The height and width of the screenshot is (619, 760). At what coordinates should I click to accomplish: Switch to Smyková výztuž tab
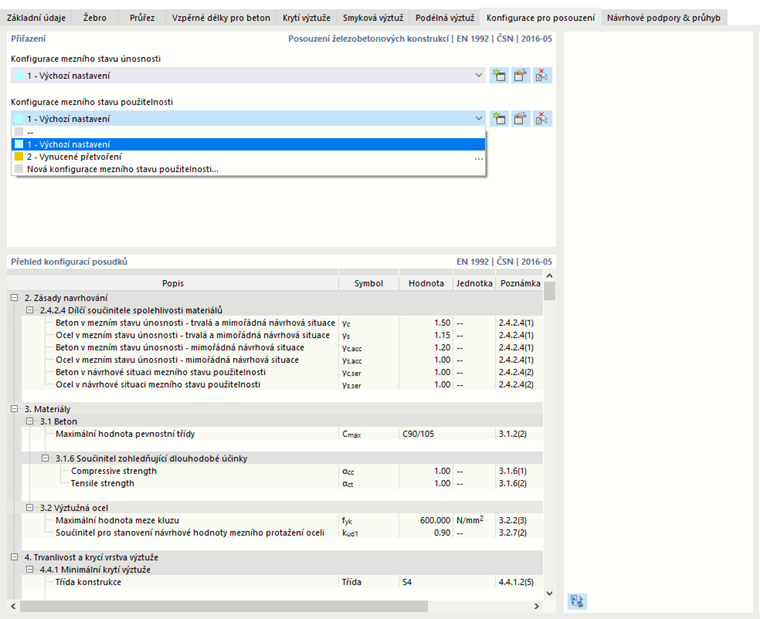[x=373, y=18]
